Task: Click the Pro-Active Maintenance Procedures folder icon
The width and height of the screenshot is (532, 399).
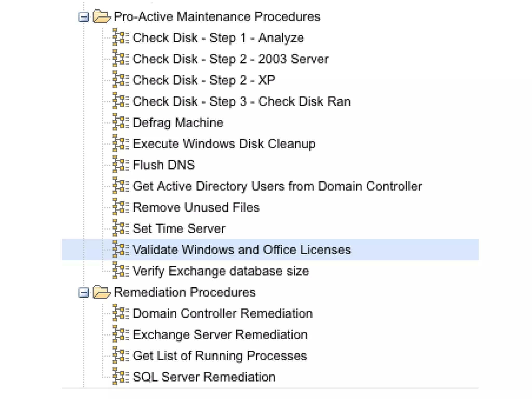Action: click(102, 17)
